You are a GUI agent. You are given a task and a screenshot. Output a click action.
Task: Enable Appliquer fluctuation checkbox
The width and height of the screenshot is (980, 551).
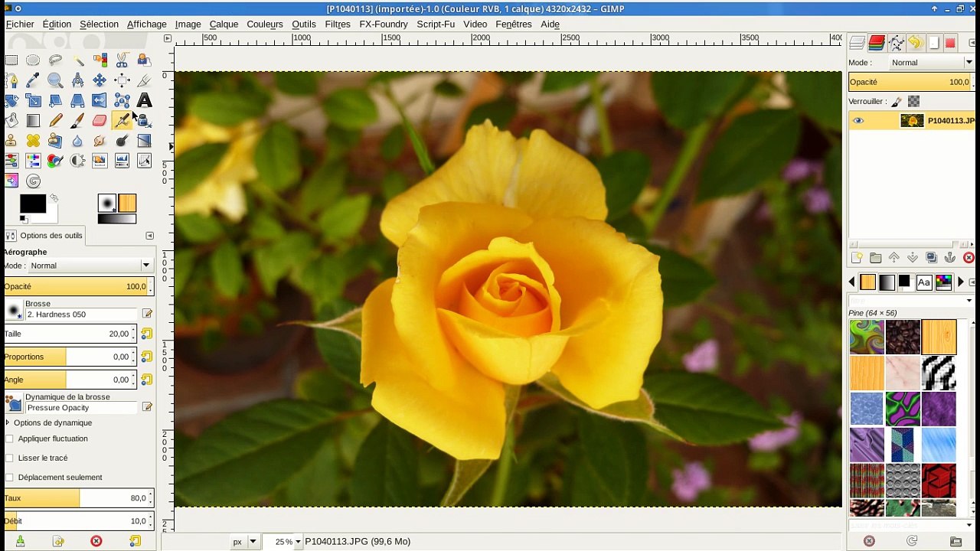point(9,439)
